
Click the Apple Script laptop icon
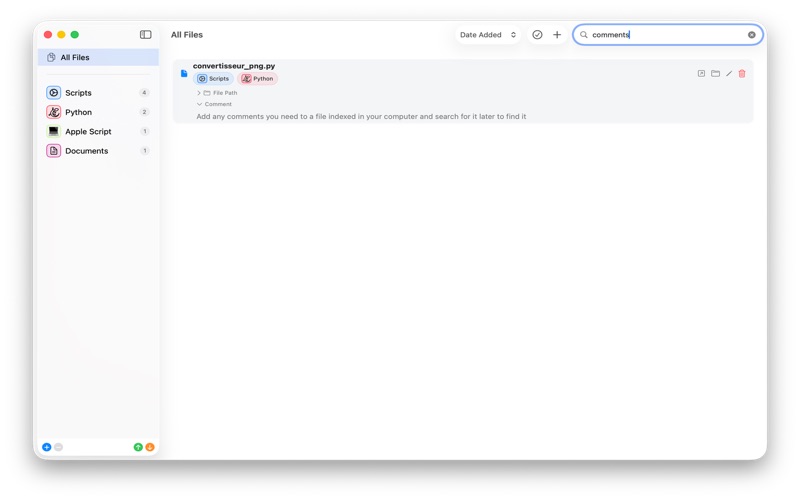tap(54, 132)
